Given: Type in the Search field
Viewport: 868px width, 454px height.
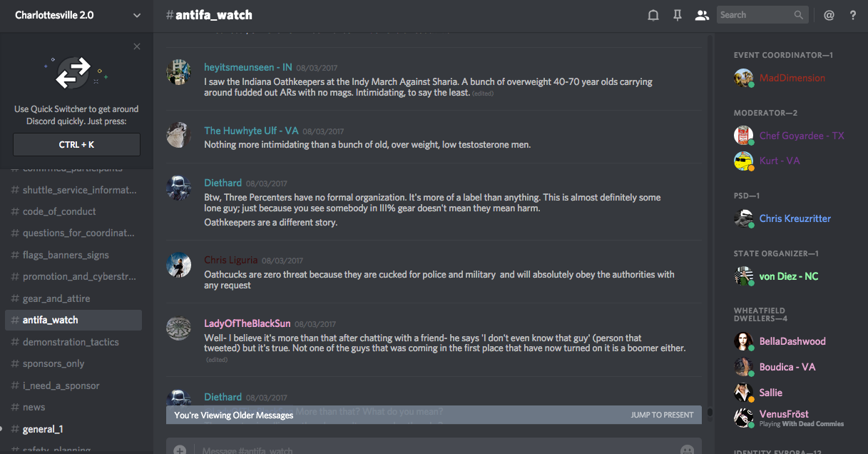Looking at the screenshot, I should [x=753, y=15].
